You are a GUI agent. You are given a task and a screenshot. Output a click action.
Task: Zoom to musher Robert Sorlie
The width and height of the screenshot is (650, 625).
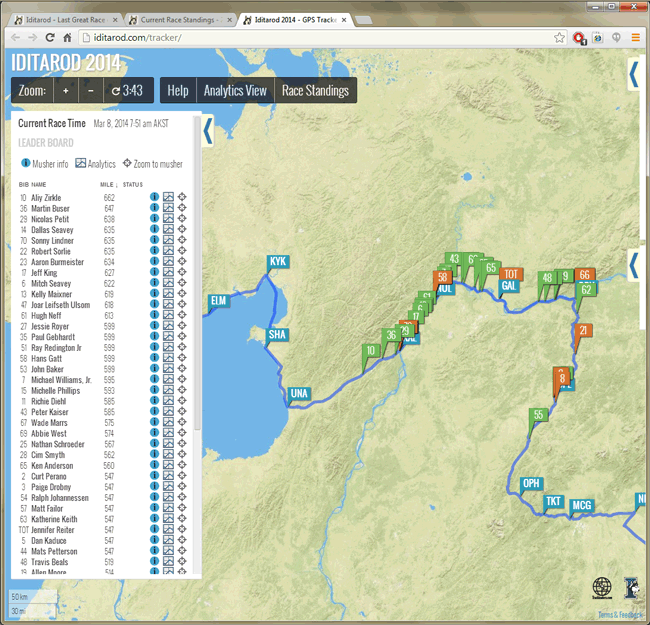pyautogui.click(x=182, y=250)
